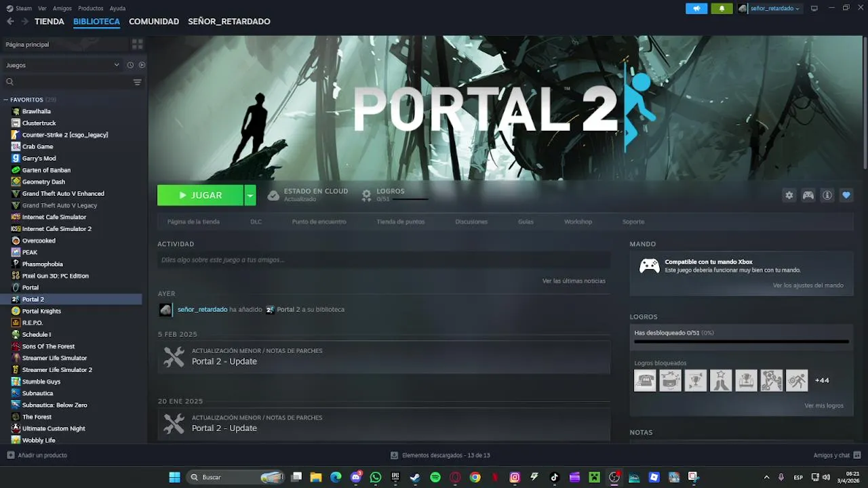Image resolution: width=868 pixels, height=488 pixels.
Task: Click the +44 more achievements
Action: coord(822,380)
